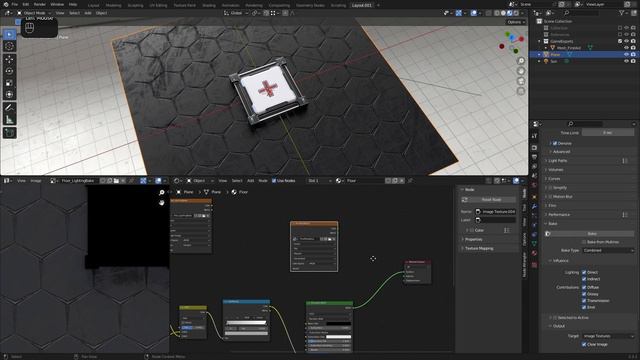Click the viewport Options button
640x360 pixels.
tap(516, 22)
